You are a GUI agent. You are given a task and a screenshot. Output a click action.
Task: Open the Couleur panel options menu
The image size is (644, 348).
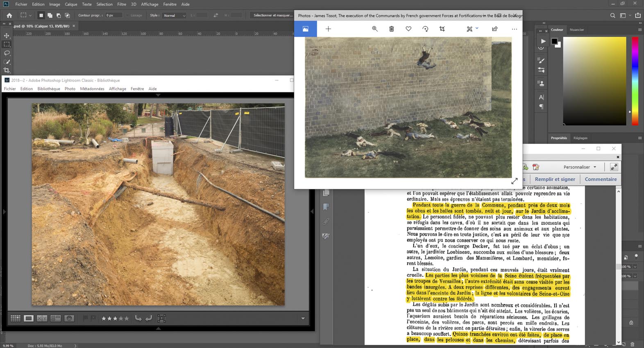coord(640,29)
